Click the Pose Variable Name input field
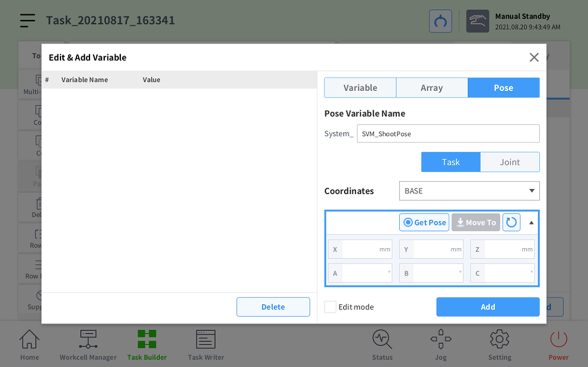 coord(448,134)
